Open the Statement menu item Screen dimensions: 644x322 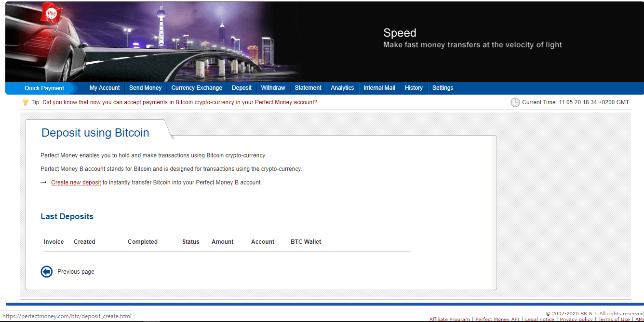pos(308,88)
